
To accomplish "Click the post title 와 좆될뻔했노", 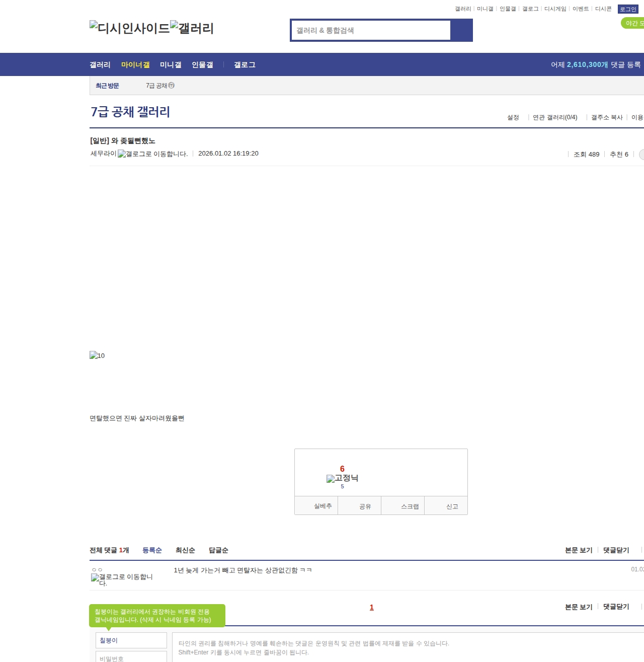I will click(133, 141).
